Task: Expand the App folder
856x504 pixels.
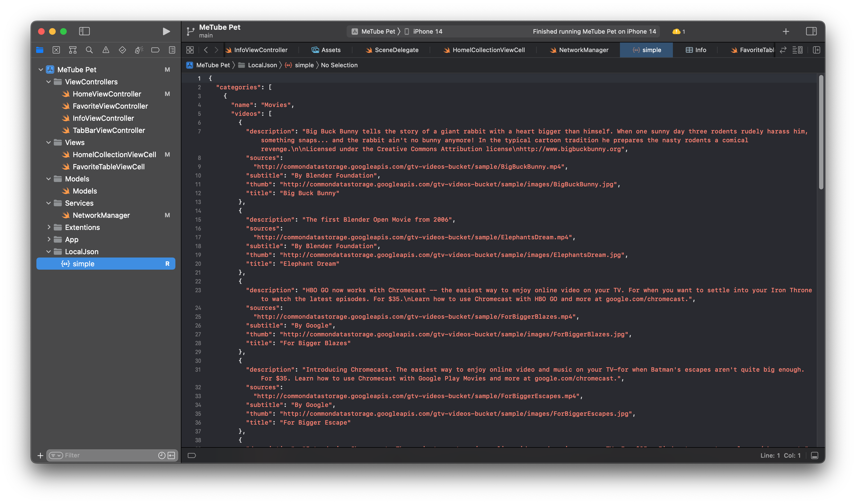Action: pos(49,239)
